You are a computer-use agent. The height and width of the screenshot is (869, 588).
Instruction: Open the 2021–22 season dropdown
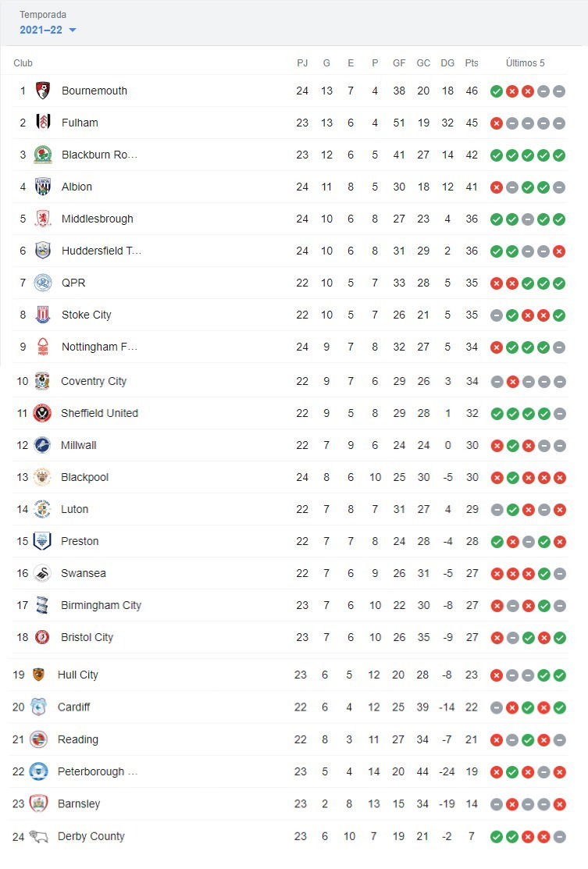click(x=48, y=30)
